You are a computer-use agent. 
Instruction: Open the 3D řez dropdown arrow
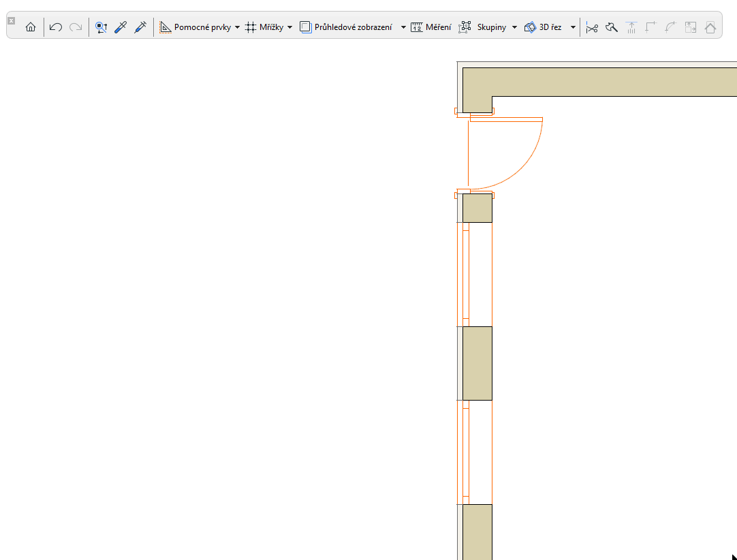pos(572,27)
